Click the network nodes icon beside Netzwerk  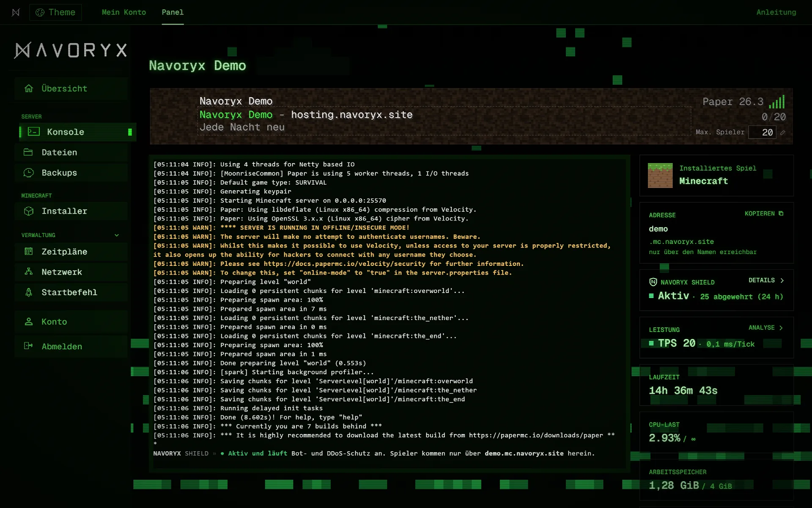click(x=29, y=272)
